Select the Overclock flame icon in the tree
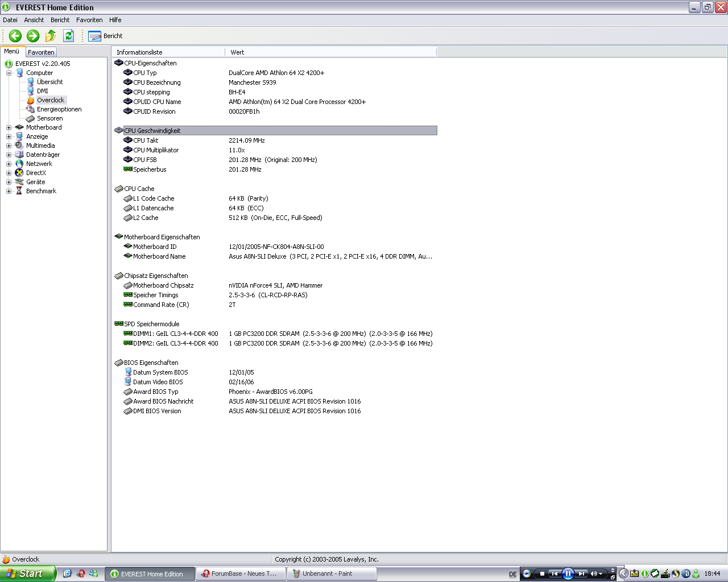The width and height of the screenshot is (728, 582). pos(31,100)
